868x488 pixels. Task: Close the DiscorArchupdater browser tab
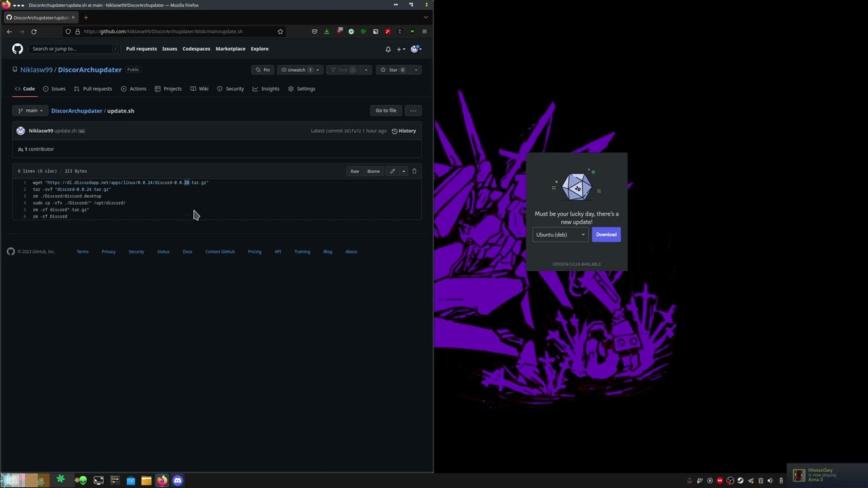pos(73,17)
